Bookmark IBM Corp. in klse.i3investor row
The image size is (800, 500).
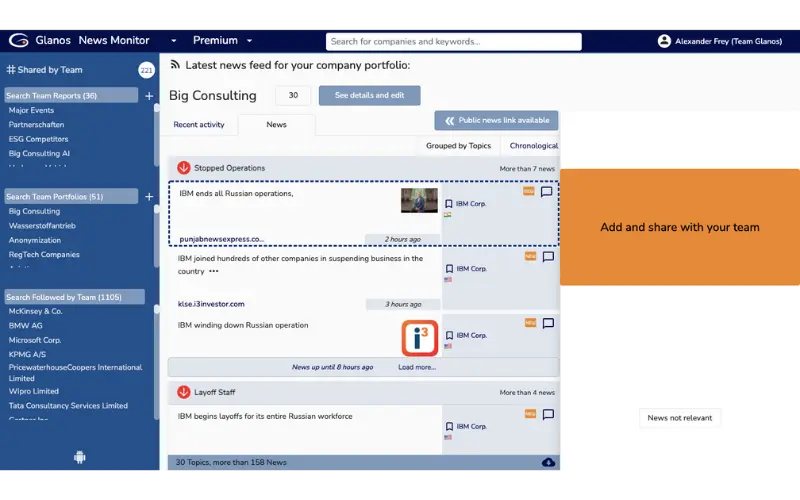(449, 268)
